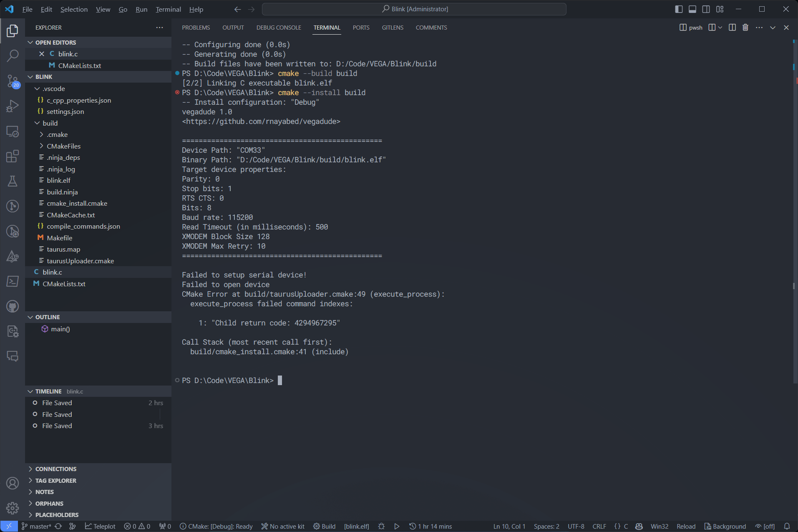
Task: Open the Search view icon
Action: click(x=13, y=56)
